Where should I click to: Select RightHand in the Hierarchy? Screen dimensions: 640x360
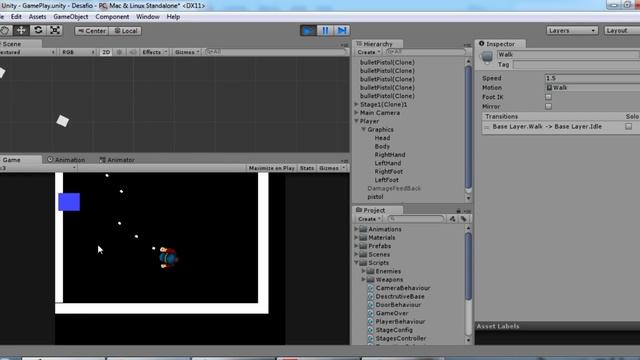coord(390,155)
